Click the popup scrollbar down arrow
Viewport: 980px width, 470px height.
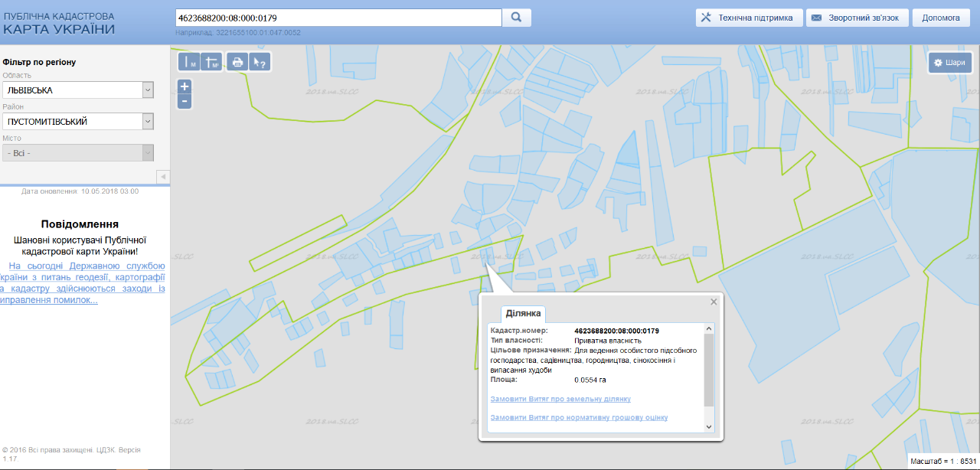[709, 426]
